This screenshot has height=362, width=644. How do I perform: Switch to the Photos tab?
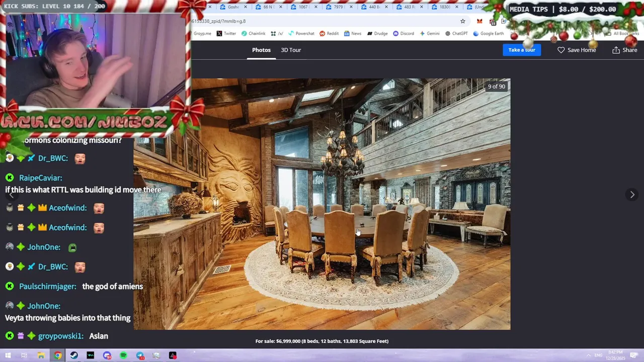coord(261,50)
